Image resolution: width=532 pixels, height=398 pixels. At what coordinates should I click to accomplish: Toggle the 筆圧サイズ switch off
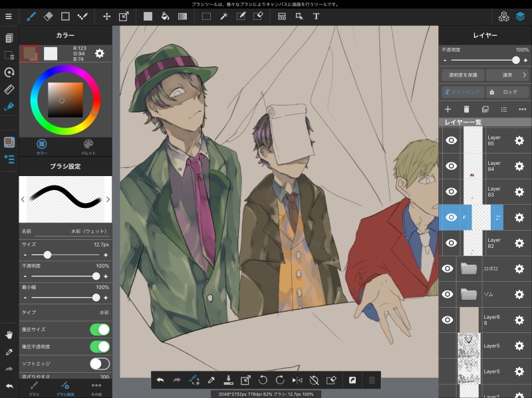tap(100, 330)
